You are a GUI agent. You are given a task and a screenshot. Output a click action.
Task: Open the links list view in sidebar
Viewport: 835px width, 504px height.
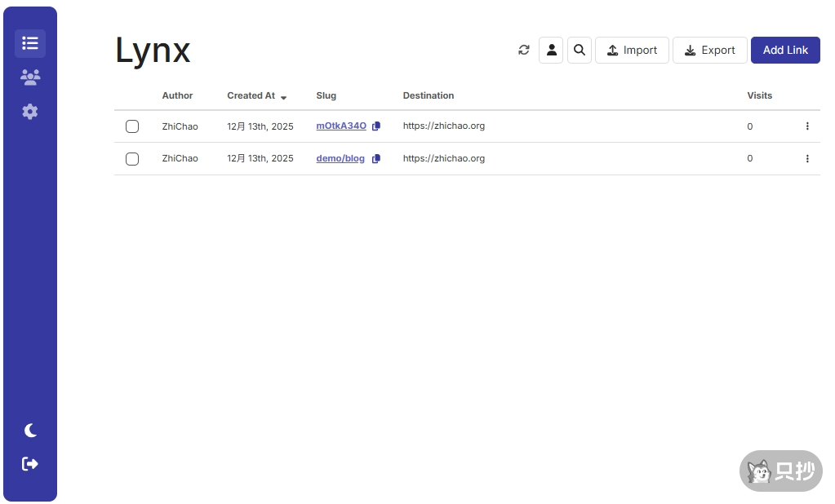coord(30,43)
